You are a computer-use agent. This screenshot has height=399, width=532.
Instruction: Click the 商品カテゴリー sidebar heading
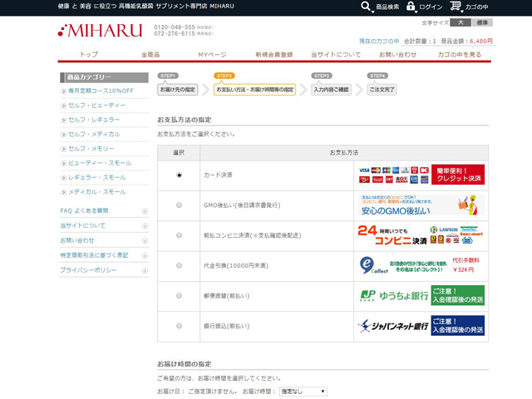[x=104, y=77]
